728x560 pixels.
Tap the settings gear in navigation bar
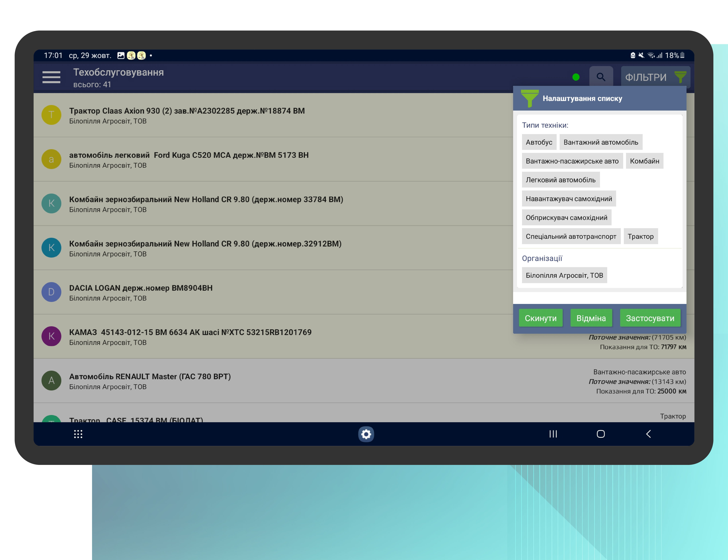tap(366, 434)
